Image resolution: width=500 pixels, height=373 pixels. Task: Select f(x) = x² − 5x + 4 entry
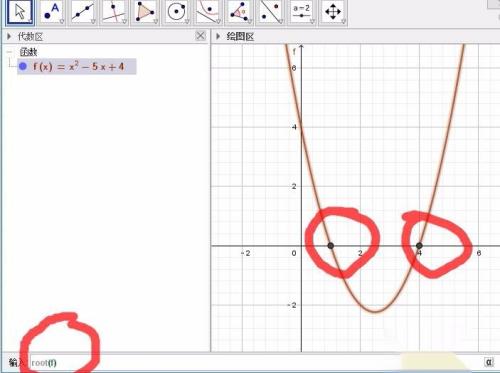point(77,67)
